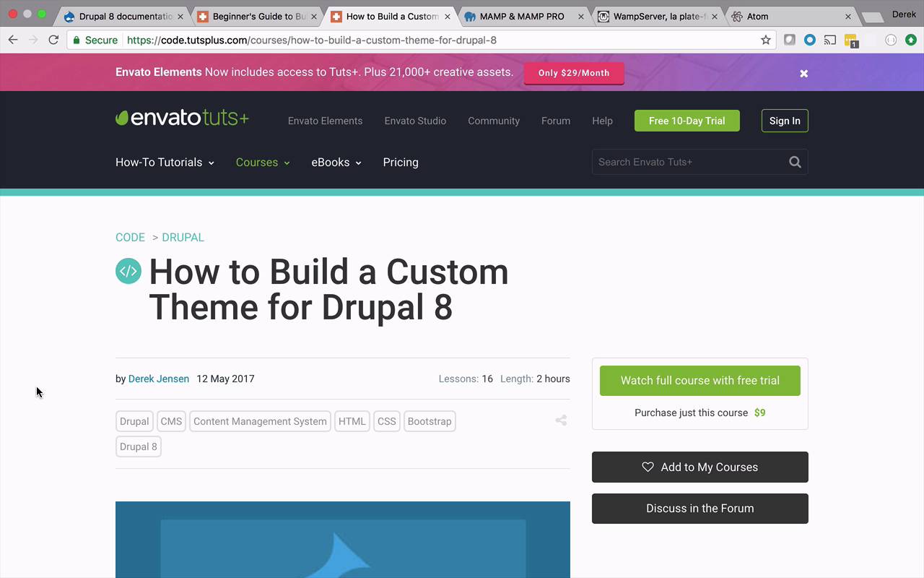Expand the How-To Tutorials menu
The height and width of the screenshot is (578, 924).
pyautogui.click(x=165, y=162)
